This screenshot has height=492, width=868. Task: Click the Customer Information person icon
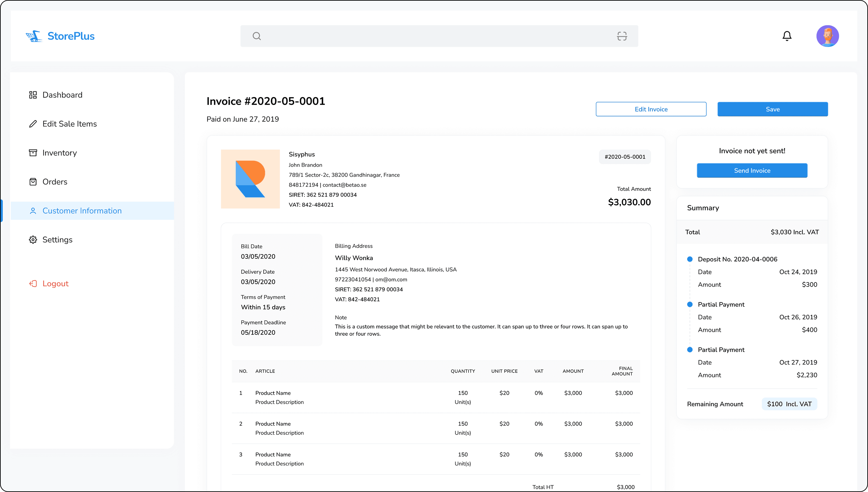[33, 211]
